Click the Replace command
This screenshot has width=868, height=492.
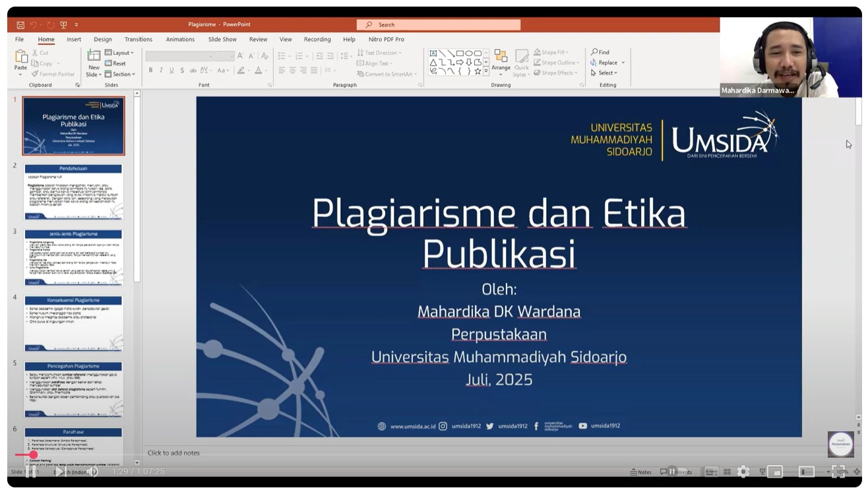point(605,63)
